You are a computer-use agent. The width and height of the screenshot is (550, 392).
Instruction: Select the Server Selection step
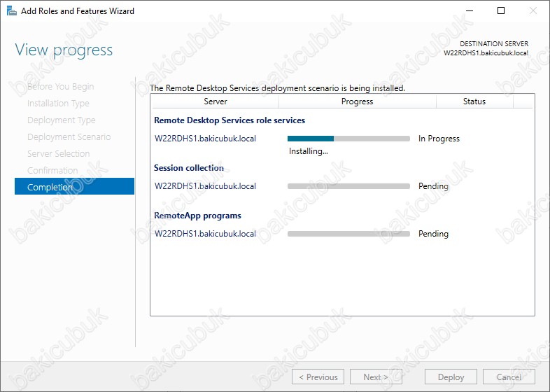pyautogui.click(x=59, y=154)
